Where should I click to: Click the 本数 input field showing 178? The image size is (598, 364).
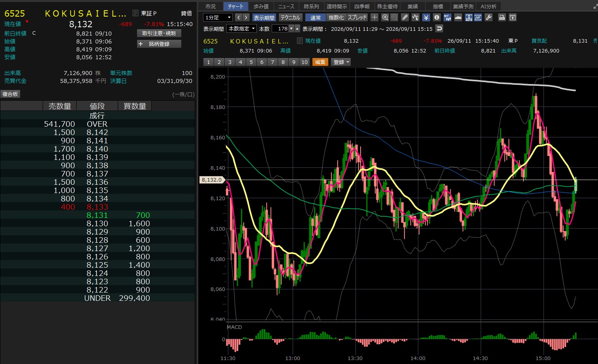point(280,28)
